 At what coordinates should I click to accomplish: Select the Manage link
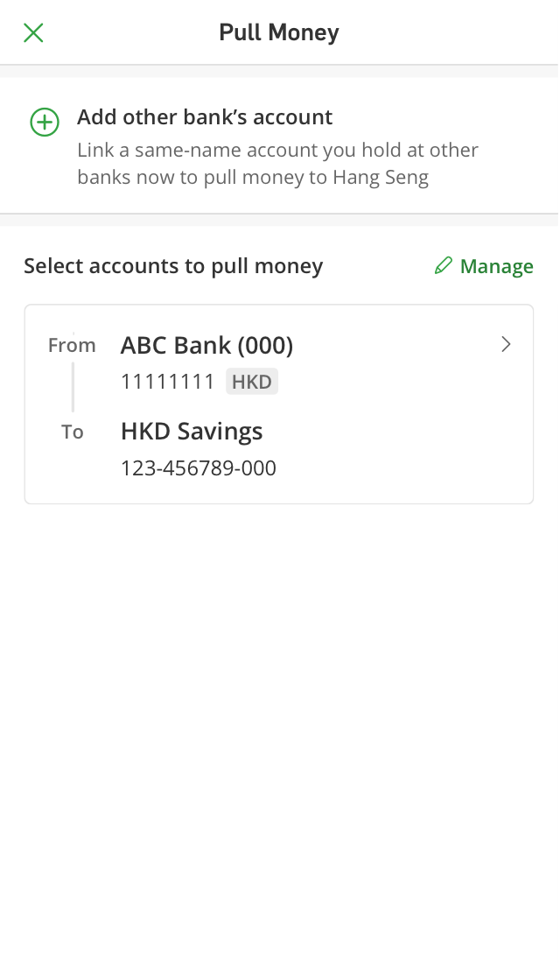pyautogui.click(x=496, y=267)
